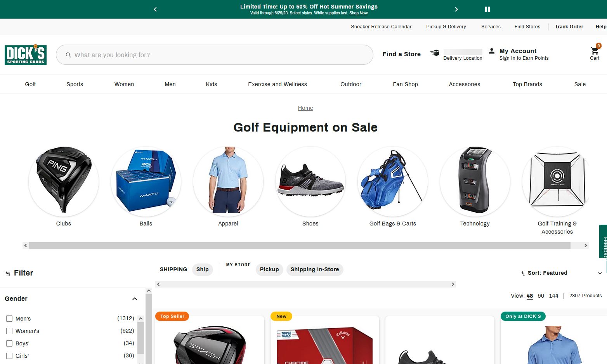Image resolution: width=607 pixels, height=364 pixels.
Task: Click the DICK'S Sporting Goods logo
Action: (26, 55)
